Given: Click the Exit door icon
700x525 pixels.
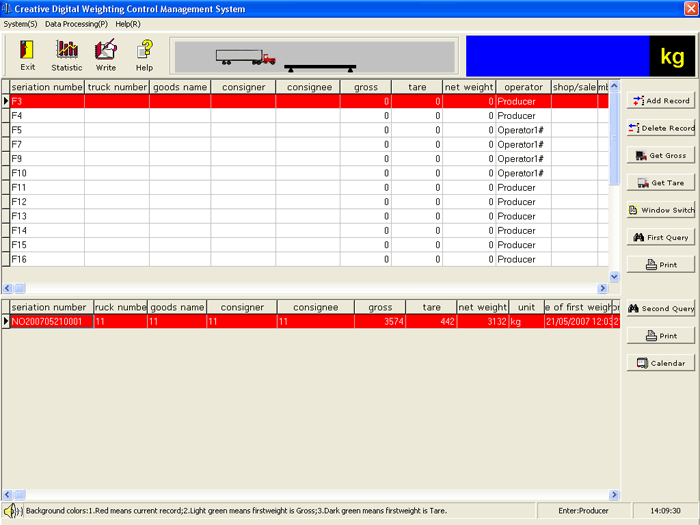Looking at the screenshot, I should pyautogui.click(x=27, y=50).
